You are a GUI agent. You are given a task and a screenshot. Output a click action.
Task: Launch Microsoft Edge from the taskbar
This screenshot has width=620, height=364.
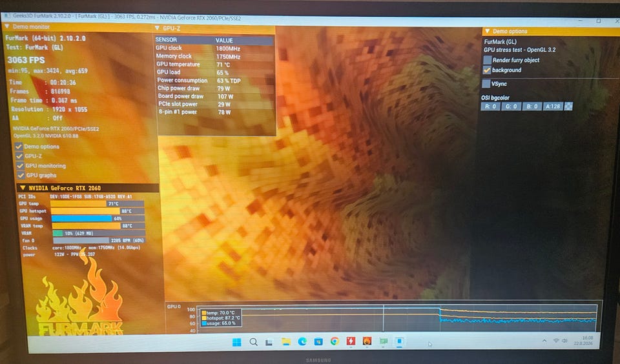click(302, 341)
